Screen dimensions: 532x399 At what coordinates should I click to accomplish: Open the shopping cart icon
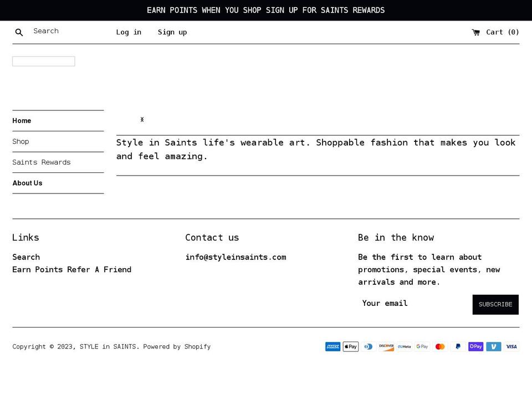point(475,32)
